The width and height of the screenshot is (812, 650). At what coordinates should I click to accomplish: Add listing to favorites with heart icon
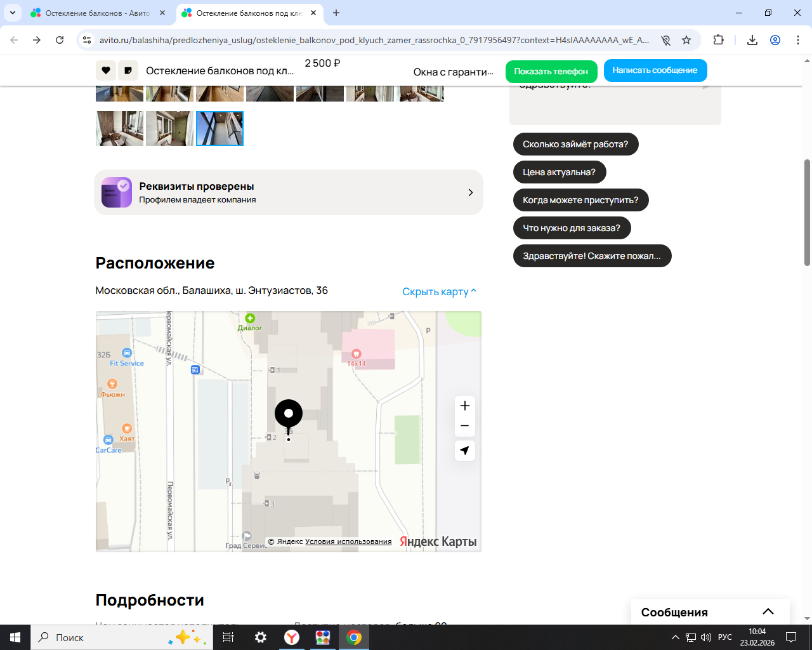coord(106,70)
